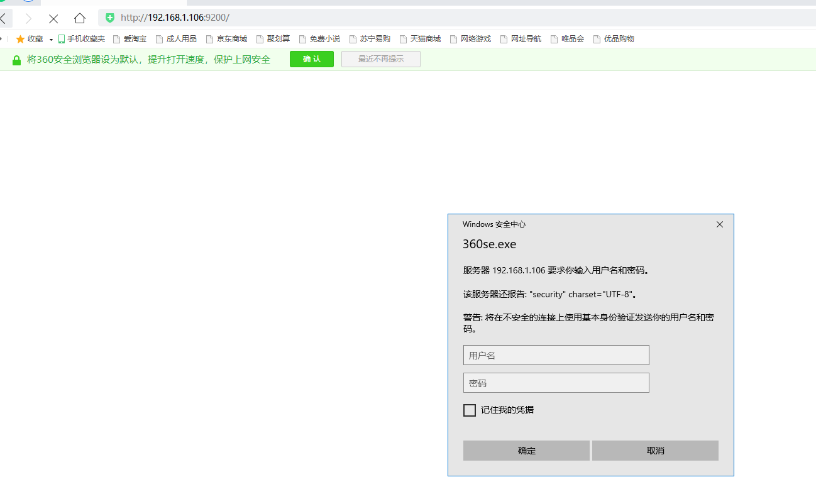Image resolution: width=816 pixels, height=504 pixels.
Task: Click 最近不再提示 to dismiss the prompt
Action: (x=380, y=58)
